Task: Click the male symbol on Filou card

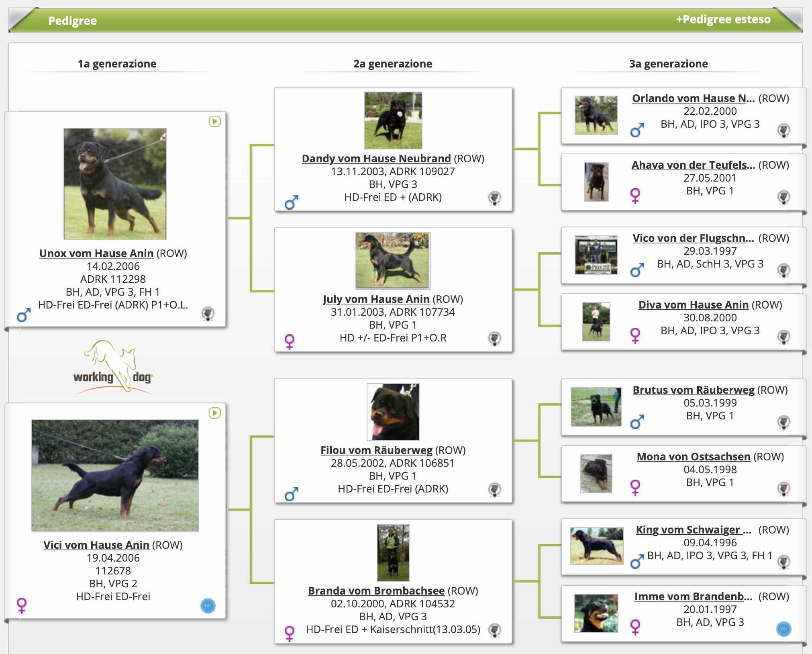Action: (x=292, y=495)
